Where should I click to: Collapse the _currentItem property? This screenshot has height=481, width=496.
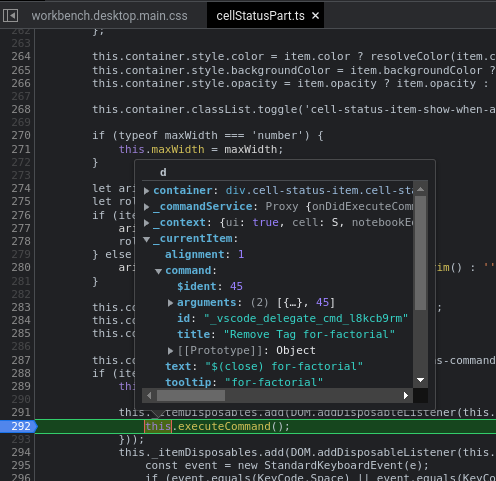pyautogui.click(x=146, y=239)
